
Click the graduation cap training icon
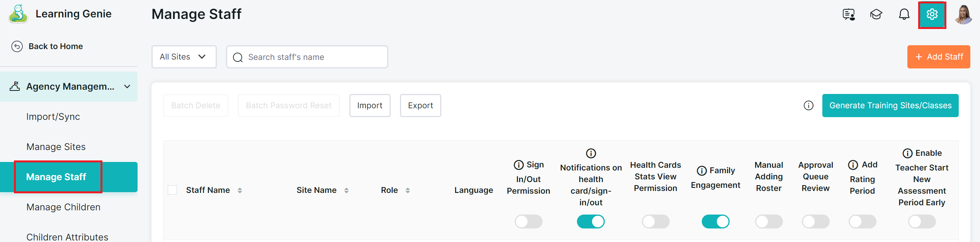pyautogui.click(x=876, y=15)
